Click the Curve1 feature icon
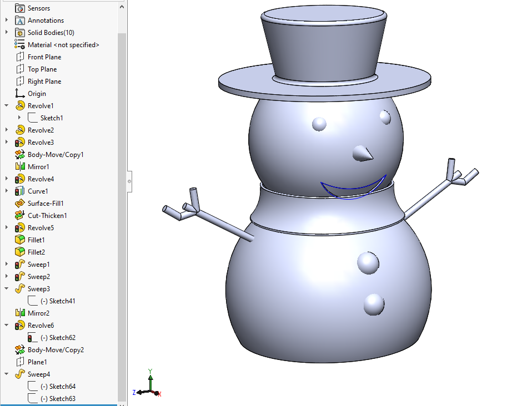Viewport: 532px width, 406px height. (20, 191)
